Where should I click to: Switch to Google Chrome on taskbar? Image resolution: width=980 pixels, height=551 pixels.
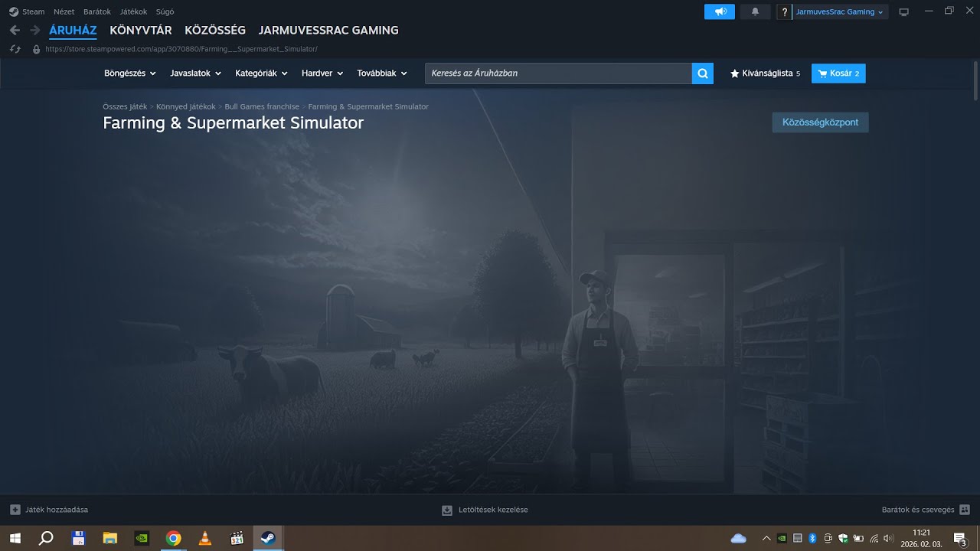tap(173, 538)
